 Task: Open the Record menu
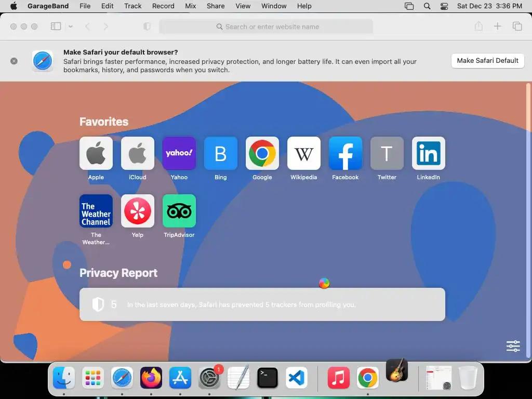(163, 6)
